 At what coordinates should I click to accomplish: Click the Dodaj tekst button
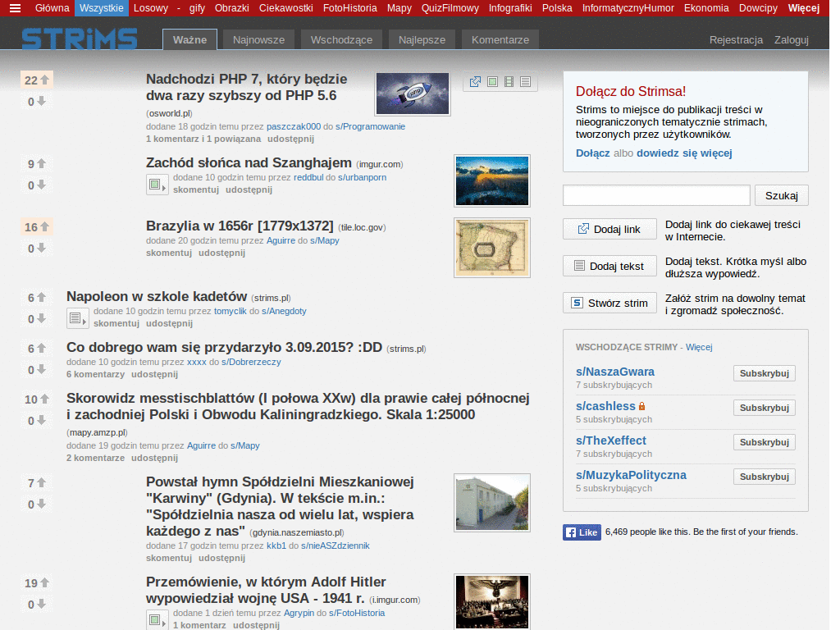[x=609, y=267]
